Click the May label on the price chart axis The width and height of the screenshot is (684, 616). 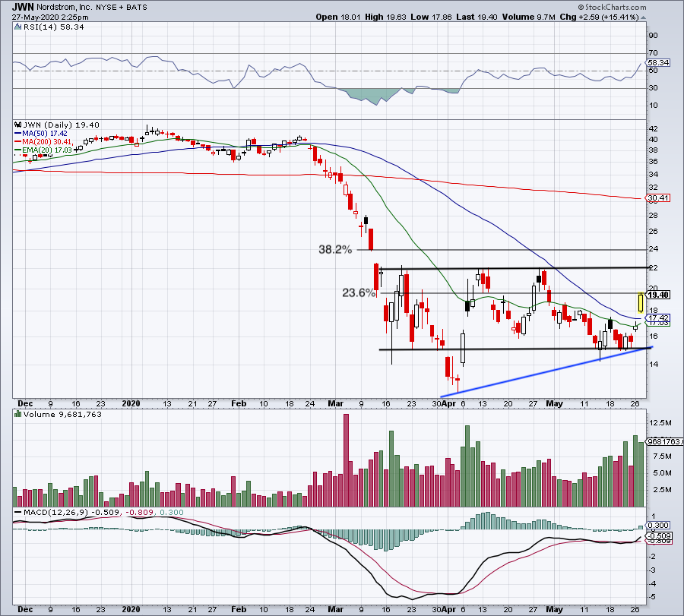coord(555,403)
